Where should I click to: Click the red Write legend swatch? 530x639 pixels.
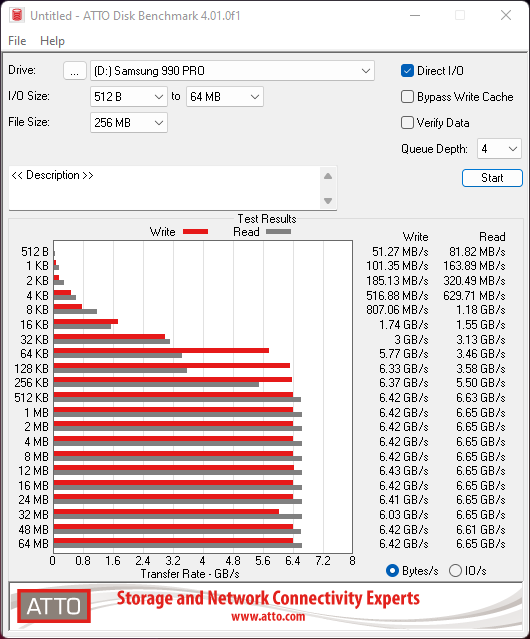pos(196,232)
